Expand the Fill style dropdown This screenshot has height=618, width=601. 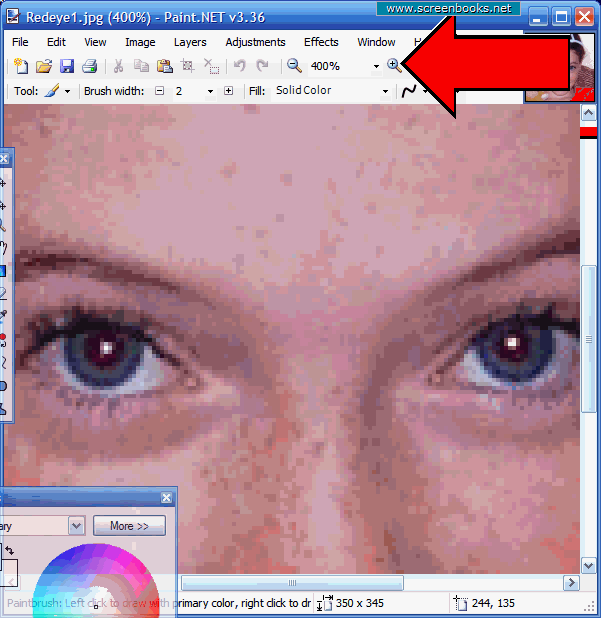[385, 91]
